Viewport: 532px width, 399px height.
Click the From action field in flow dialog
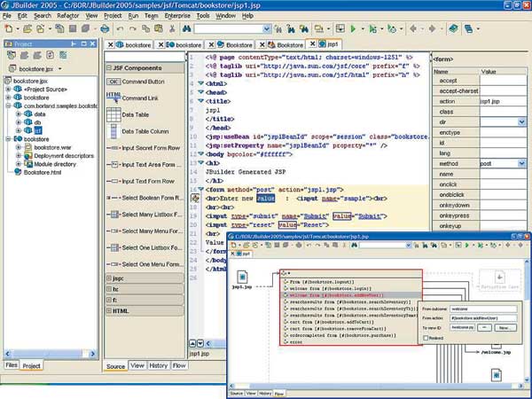(483, 318)
